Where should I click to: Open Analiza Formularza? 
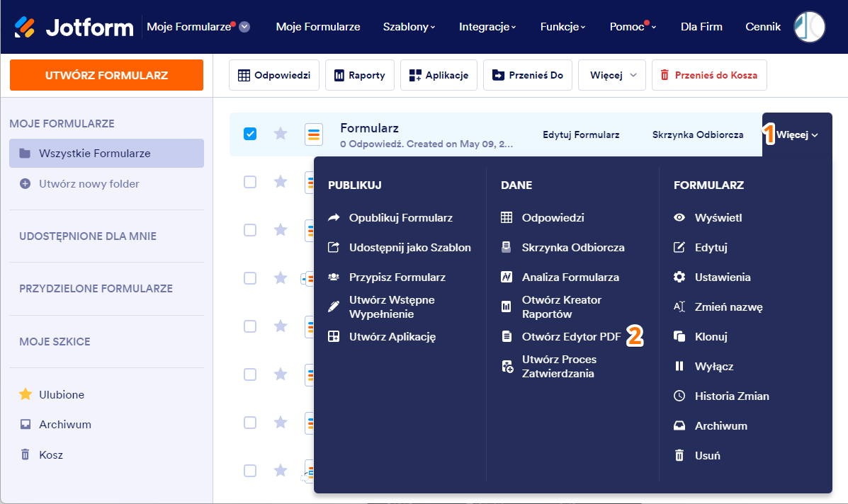click(x=560, y=277)
